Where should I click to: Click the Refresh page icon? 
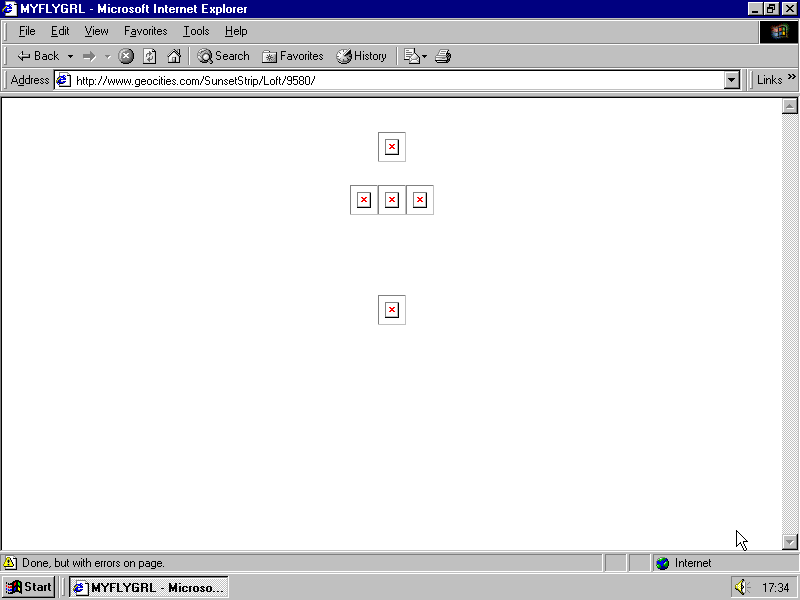pyautogui.click(x=150, y=56)
